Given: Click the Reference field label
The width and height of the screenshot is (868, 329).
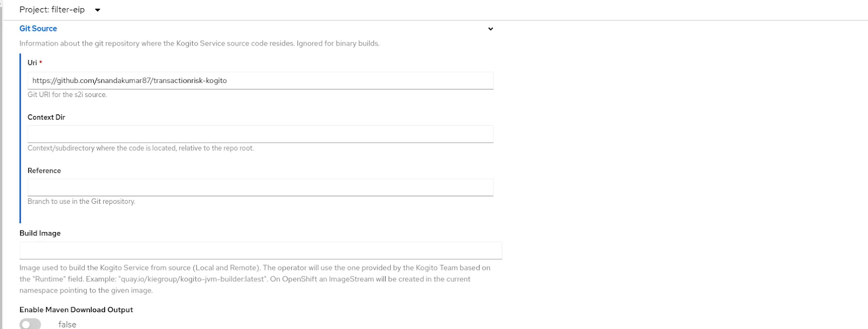Looking at the screenshot, I should coord(44,171).
